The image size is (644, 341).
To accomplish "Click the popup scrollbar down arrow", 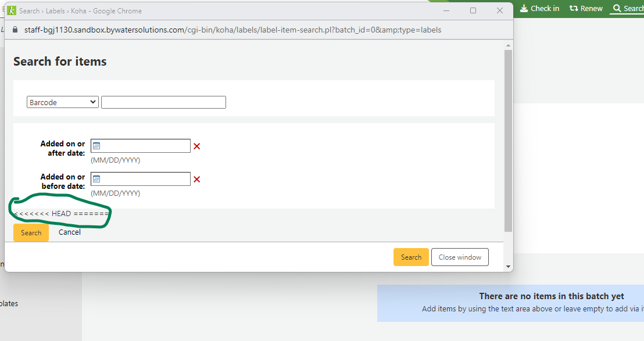I will click(508, 267).
